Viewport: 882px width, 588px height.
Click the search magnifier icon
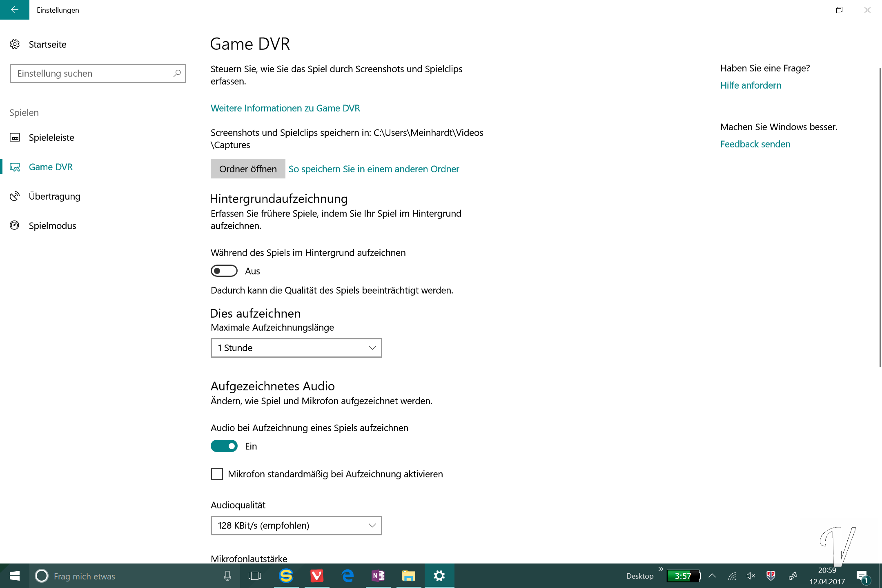[x=177, y=73]
